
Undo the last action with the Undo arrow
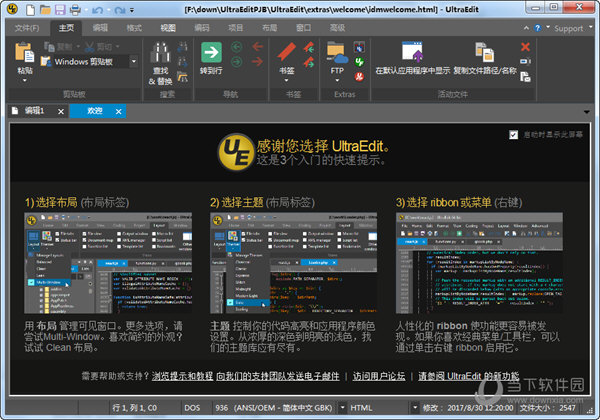(98, 10)
